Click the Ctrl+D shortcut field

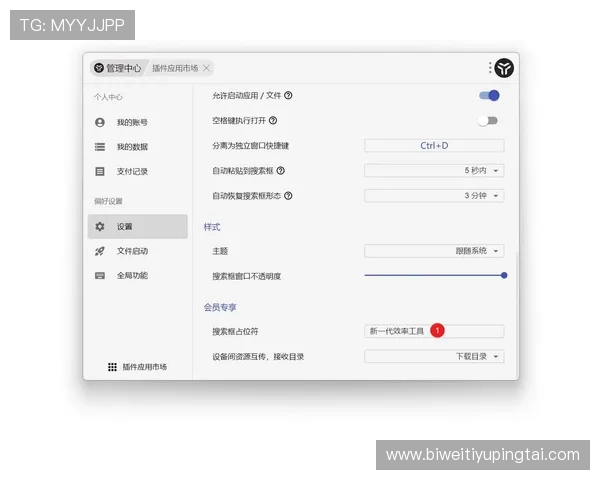click(434, 145)
